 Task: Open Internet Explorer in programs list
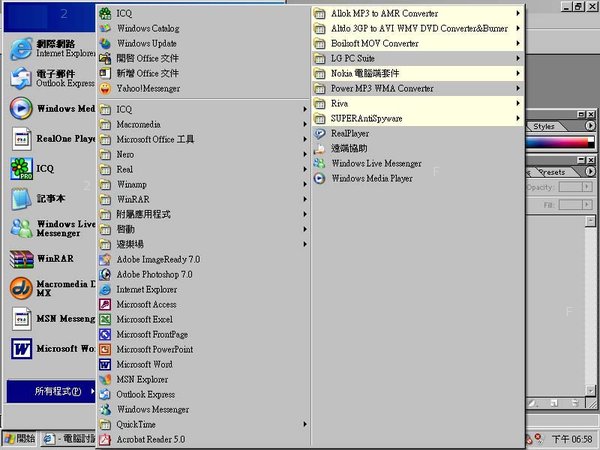(x=203, y=290)
